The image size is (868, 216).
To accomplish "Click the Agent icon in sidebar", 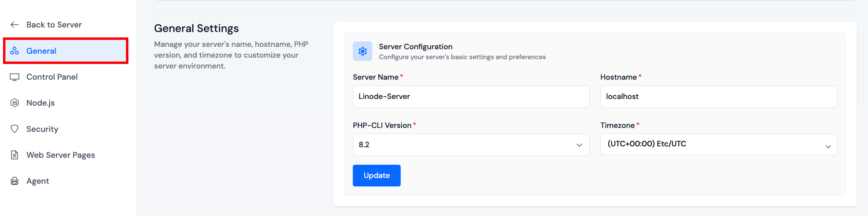I will pyautogui.click(x=14, y=181).
